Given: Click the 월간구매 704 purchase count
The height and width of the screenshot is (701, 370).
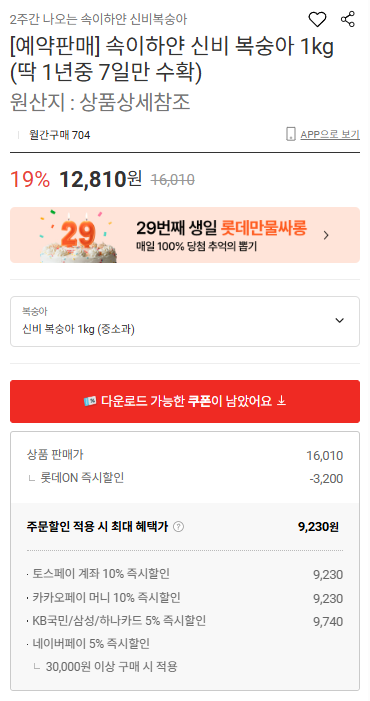Looking at the screenshot, I should pyautogui.click(x=60, y=135).
